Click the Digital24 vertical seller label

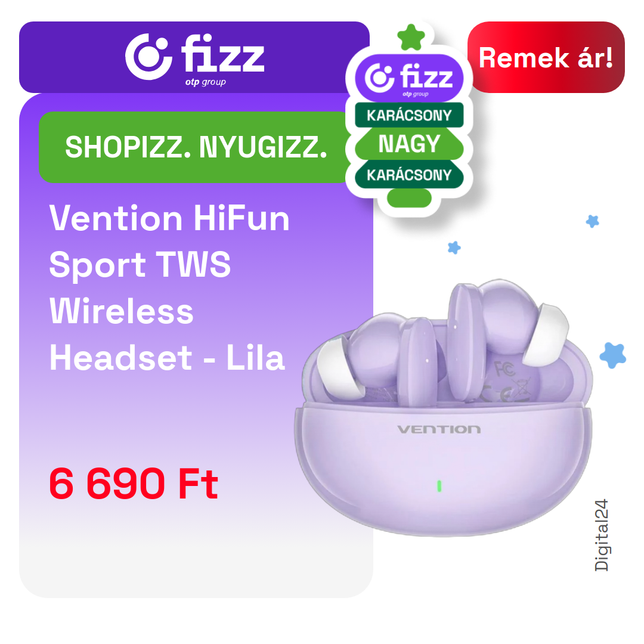[x=601, y=535]
